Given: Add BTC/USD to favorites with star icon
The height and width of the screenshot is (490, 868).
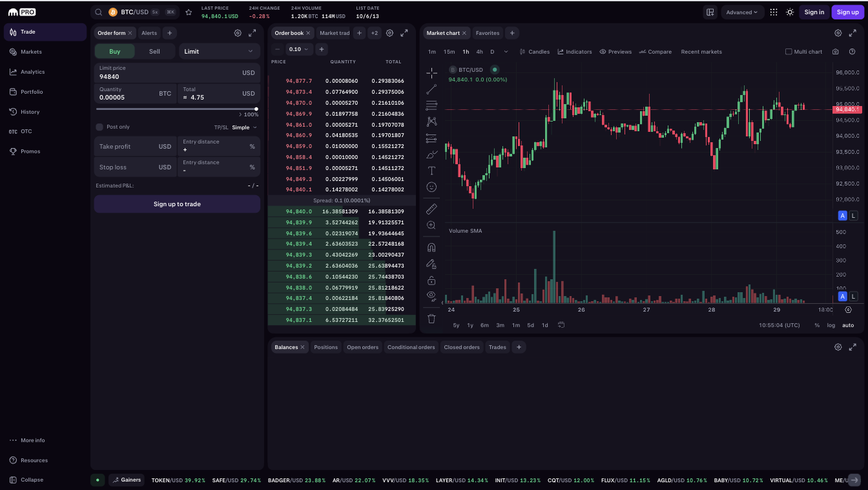Looking at the screenshot, I should tap(189, 12).
